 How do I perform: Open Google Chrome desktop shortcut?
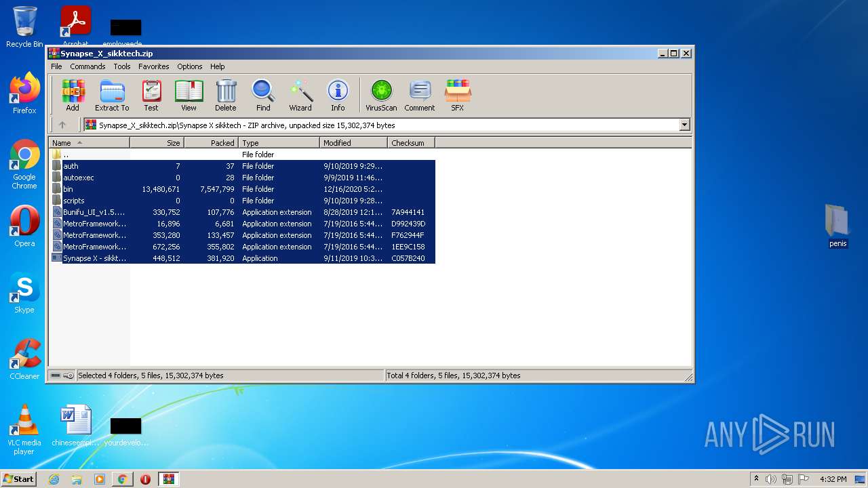click(x=24, y=165)
